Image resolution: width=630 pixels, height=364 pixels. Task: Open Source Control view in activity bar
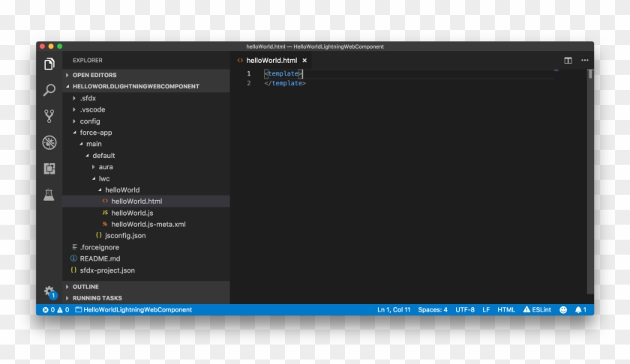tap(49, 116)
